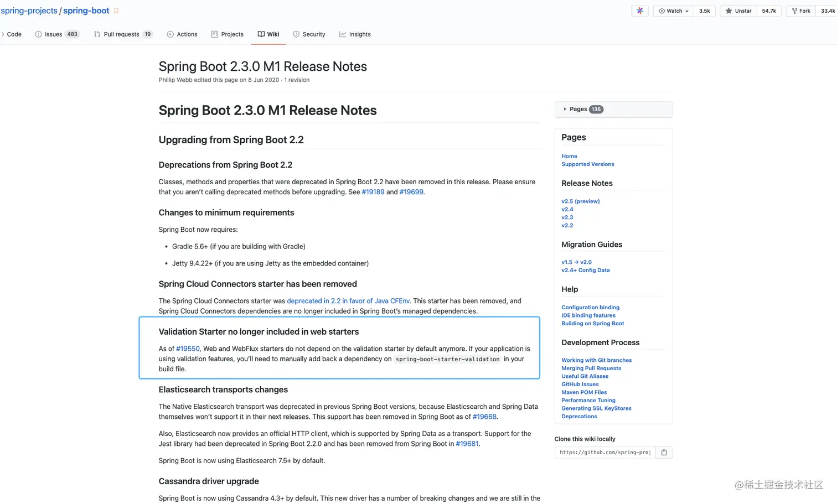
Task: Click the 'Cassandra driver upgrade' heading
Action: pyautogui.click(x=209, y=481)
